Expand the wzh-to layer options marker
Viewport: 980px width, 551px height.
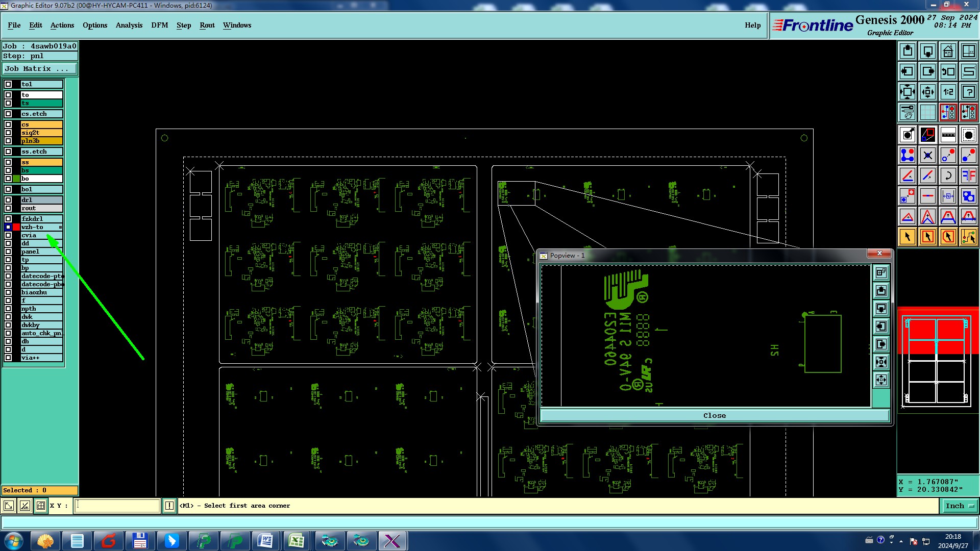coord(60,227)
